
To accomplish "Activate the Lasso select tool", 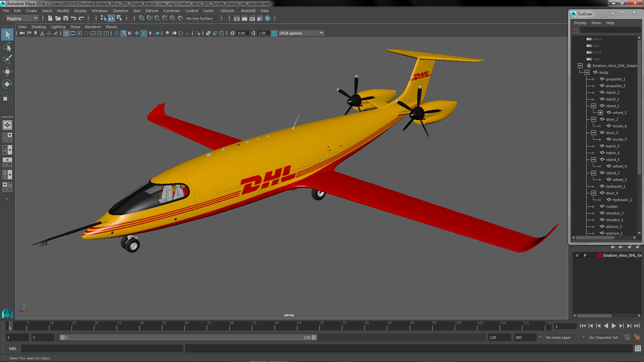I will click(7, 47).
